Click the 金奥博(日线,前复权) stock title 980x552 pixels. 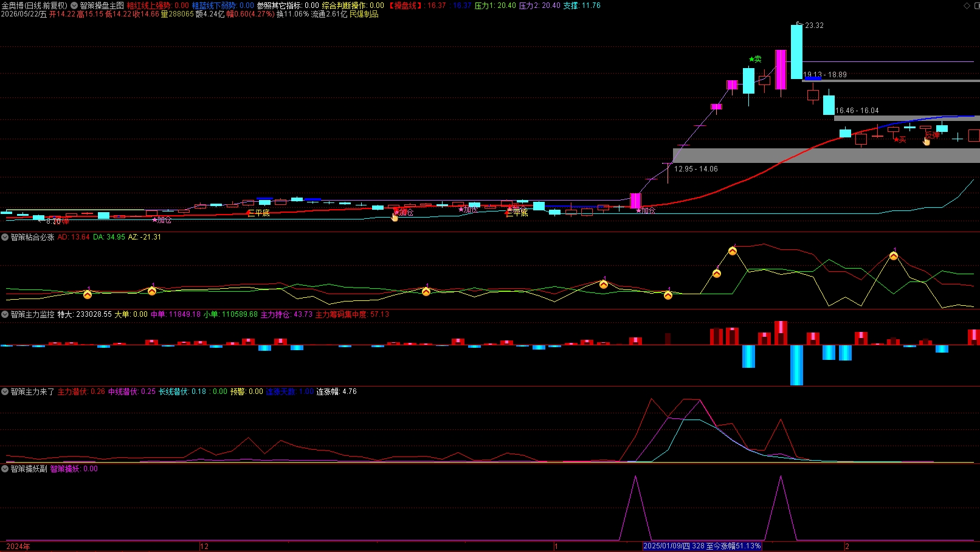tap(34, 5)
